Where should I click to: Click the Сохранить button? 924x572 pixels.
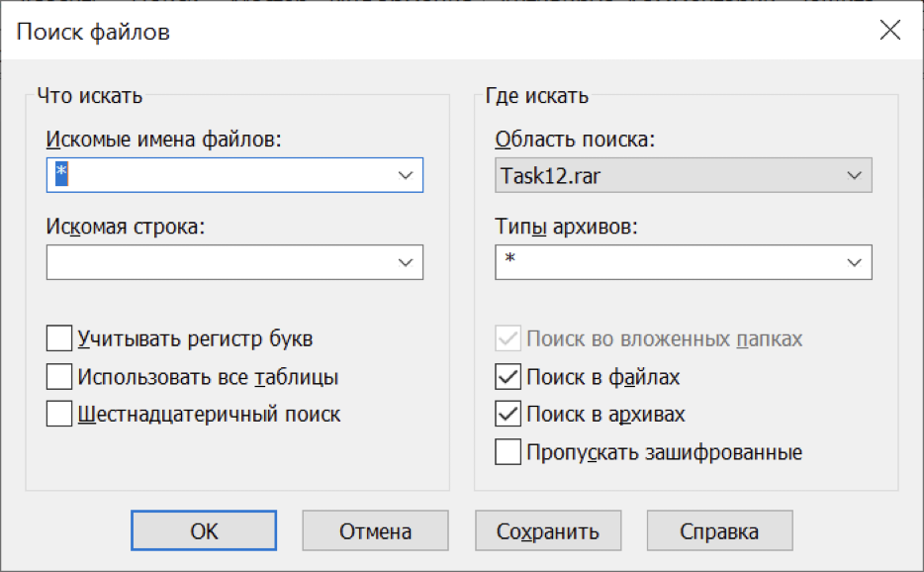click(548, 530)
